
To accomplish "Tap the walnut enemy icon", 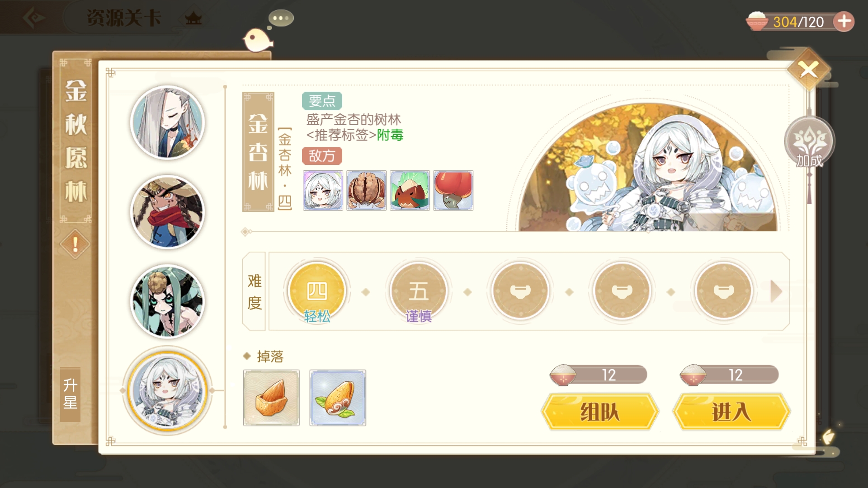I will pyautogui.click(x=366, y=190).
